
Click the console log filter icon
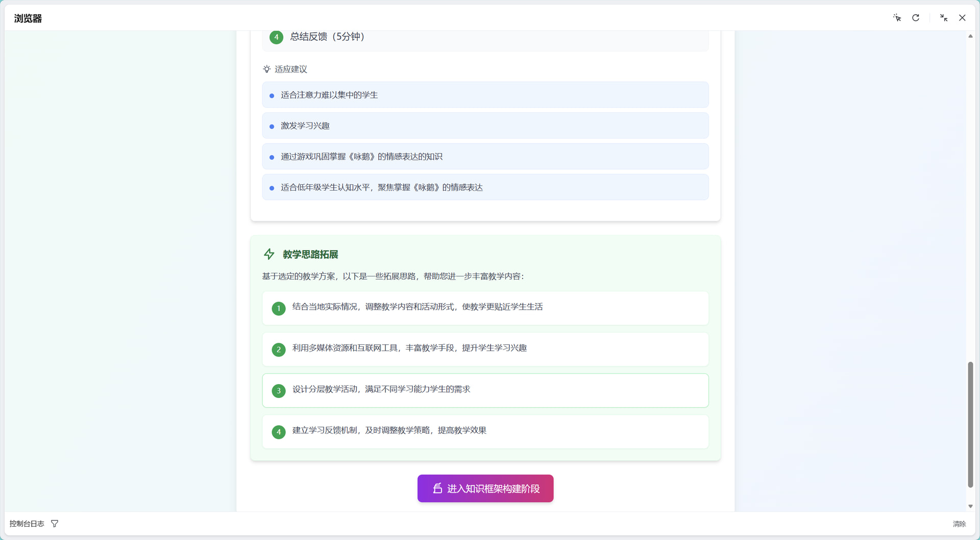point(55,524)
